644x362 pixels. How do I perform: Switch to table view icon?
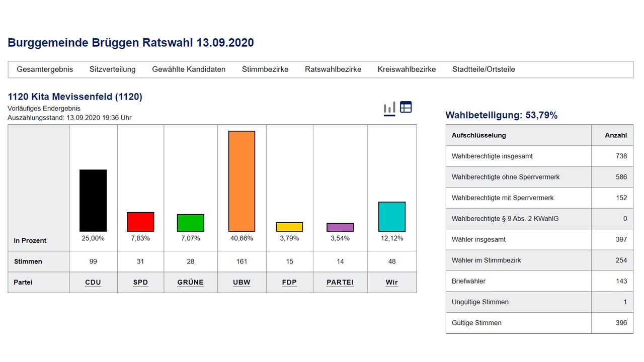tap(406, 107)
